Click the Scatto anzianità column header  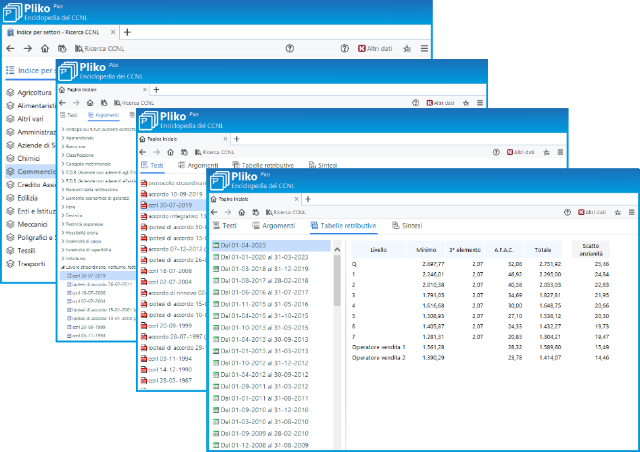591,249
